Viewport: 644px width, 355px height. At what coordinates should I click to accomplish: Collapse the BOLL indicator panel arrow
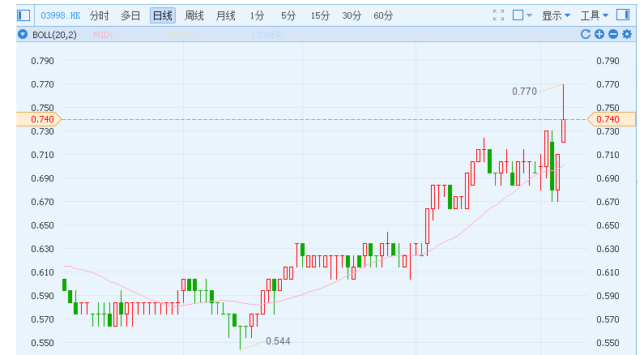click(23, 35)
